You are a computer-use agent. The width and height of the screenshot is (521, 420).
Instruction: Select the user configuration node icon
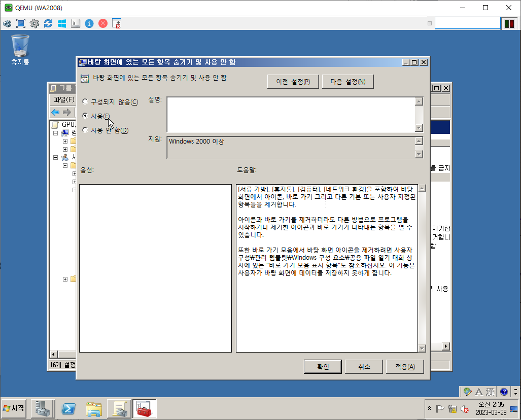pyautogui.click(x=65, y=157)
